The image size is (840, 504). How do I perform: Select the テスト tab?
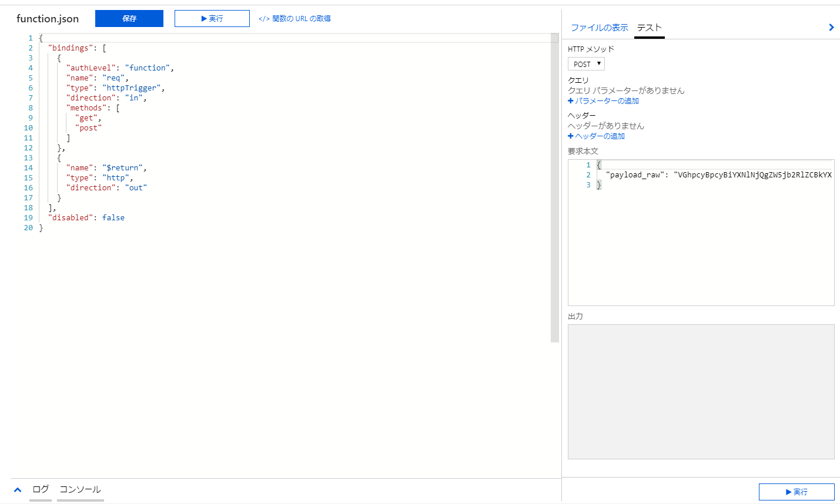coord(650,28)
